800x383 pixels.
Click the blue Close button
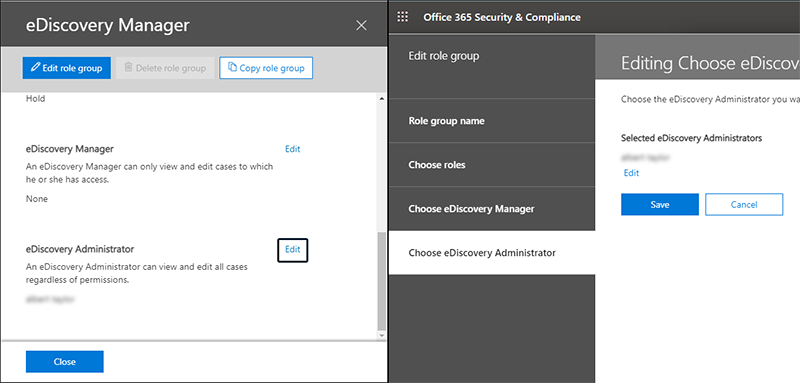pos(65,362)
